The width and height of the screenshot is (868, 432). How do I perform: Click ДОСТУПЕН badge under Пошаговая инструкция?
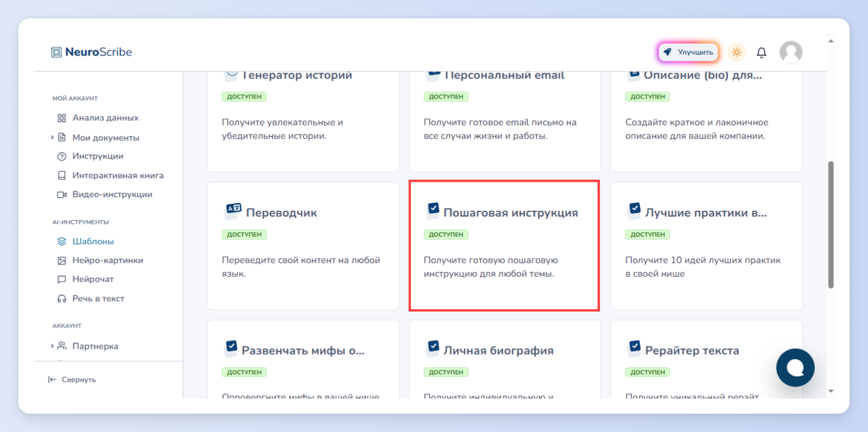click(x=446, y=234)
